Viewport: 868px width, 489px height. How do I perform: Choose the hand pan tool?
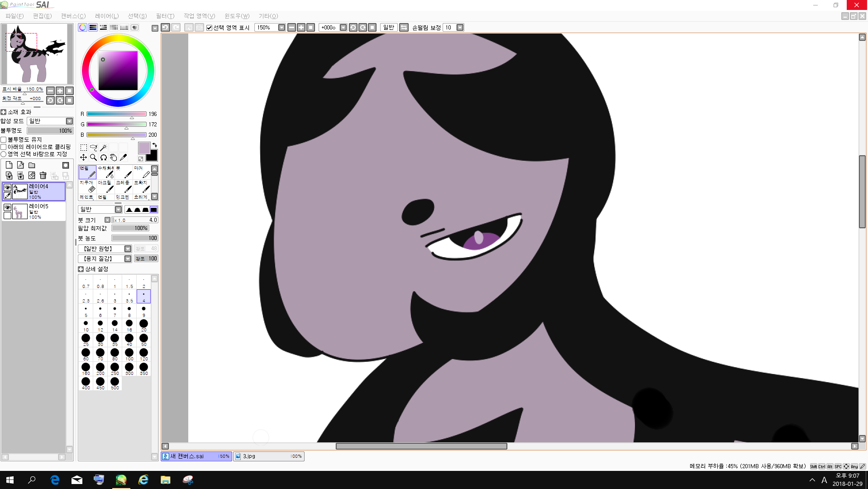[113, 158]
